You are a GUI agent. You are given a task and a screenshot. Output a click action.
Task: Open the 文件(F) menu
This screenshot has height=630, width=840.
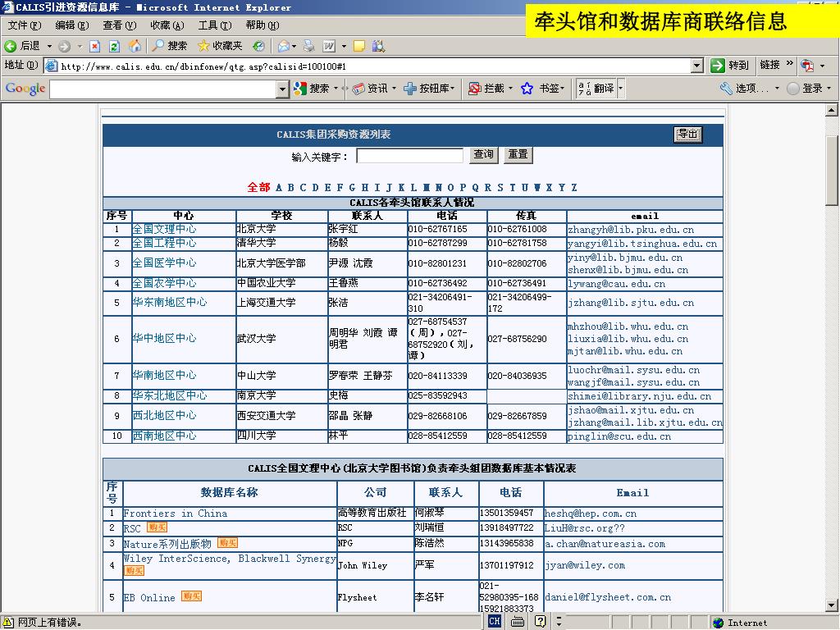point(25,25)
